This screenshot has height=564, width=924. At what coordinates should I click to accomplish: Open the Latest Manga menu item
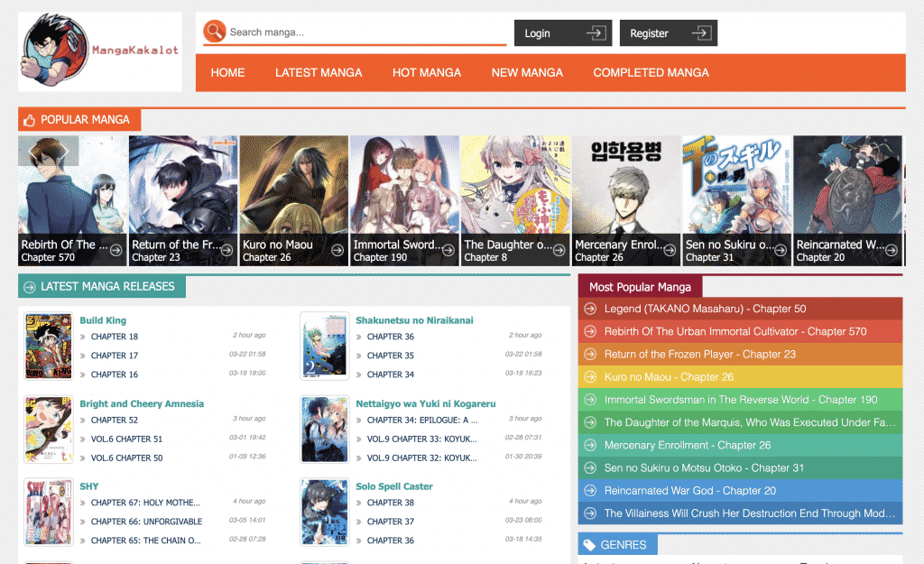click(319, 72)
